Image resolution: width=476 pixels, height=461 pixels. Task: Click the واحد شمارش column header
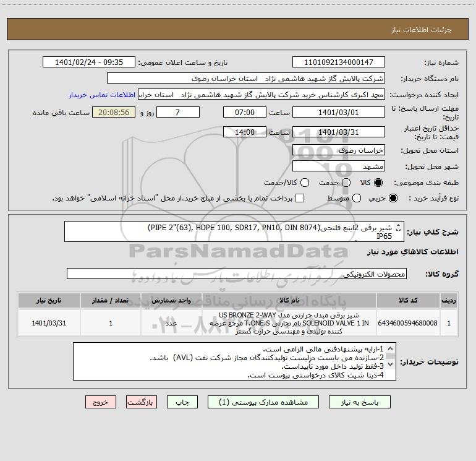coord(171,300)
